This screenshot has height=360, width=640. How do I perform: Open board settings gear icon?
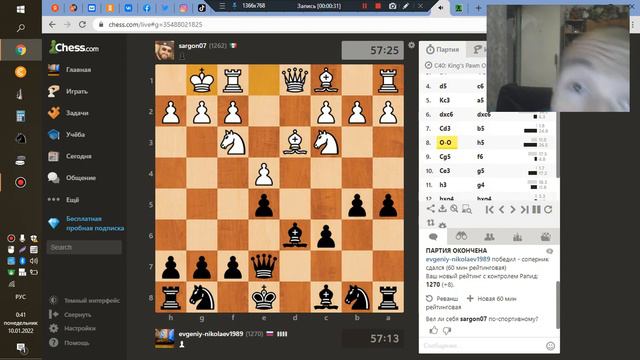pos(411,45)
